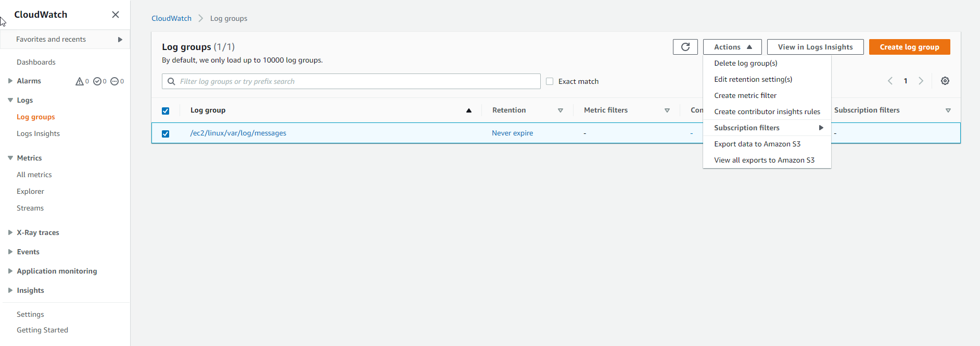Open Subscription filters submenu arrow
The height and width of the screenshot is (346, 980).
click(821, 128)
